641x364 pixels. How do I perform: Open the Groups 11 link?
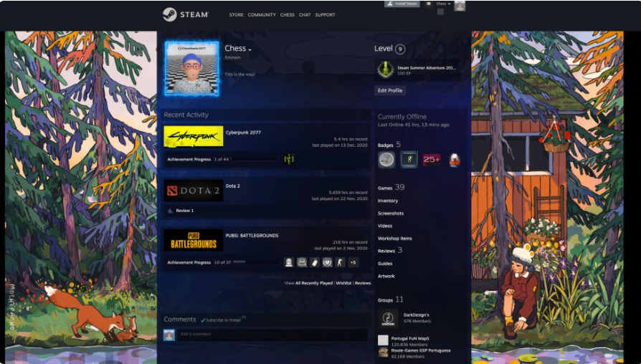coord(390,300)
